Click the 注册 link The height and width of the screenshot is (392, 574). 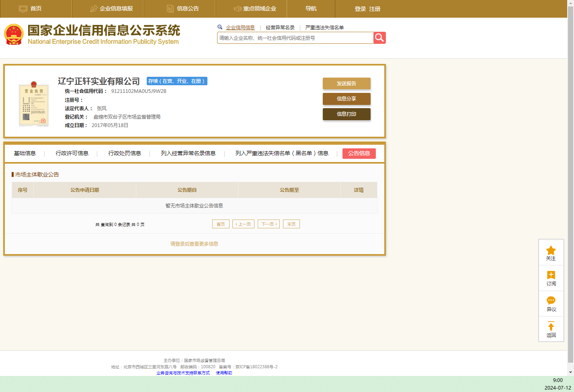375,9
